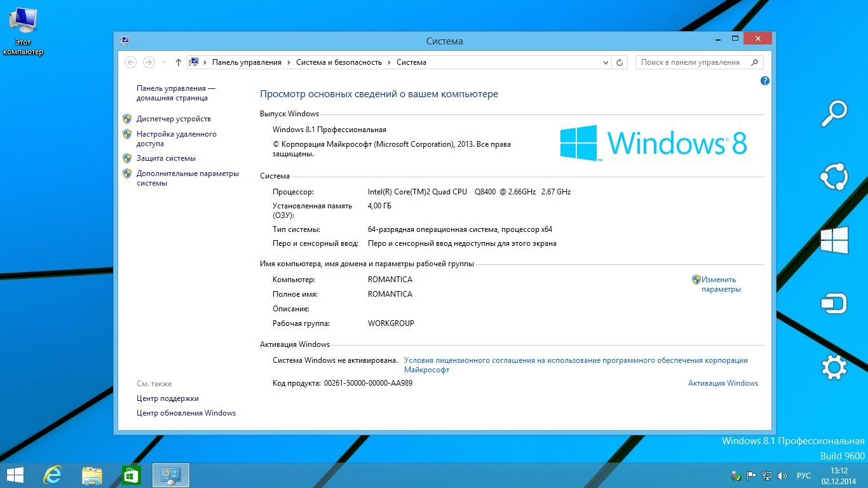Click the volume speaker tray icon
The image size is (868, 488).
coord(782,475)
